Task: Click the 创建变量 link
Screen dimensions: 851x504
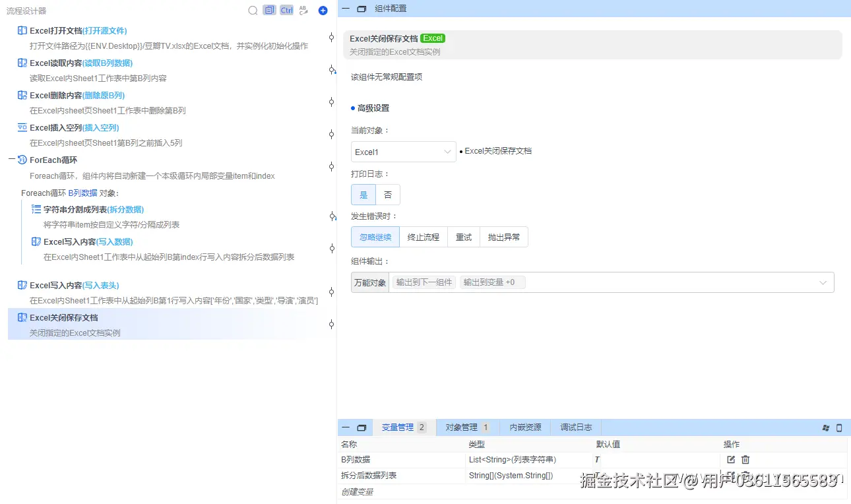Action: click(357, 491)
